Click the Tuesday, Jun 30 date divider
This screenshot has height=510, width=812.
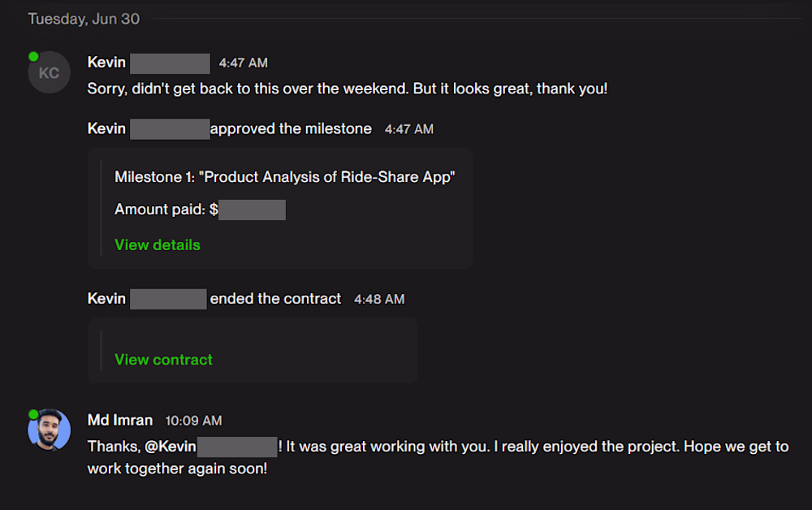tap(84, 19)
